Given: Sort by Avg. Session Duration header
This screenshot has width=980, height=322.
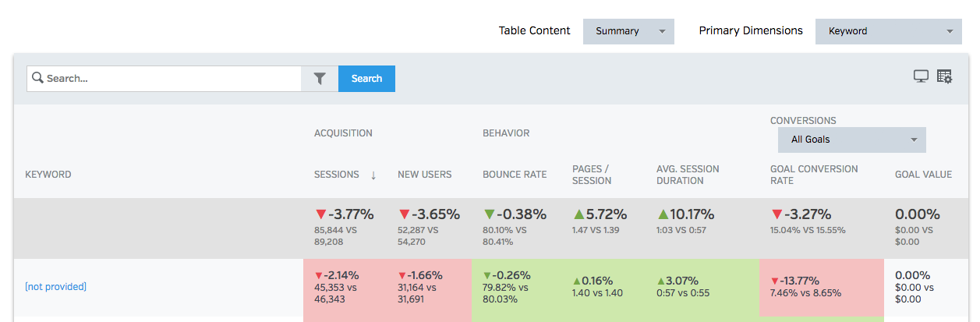Looking at the screenshot, I should point(688,175).
